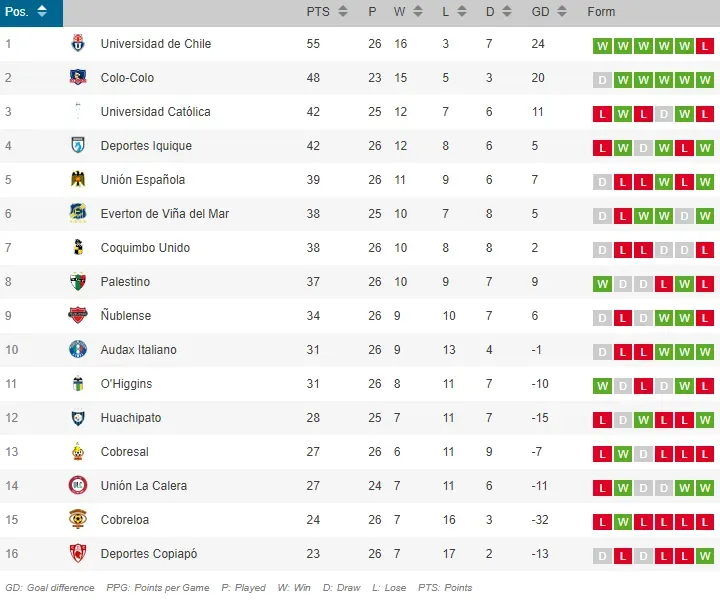
Task: Click the Ñublense club crest
Action: click(x=78, y=316)
